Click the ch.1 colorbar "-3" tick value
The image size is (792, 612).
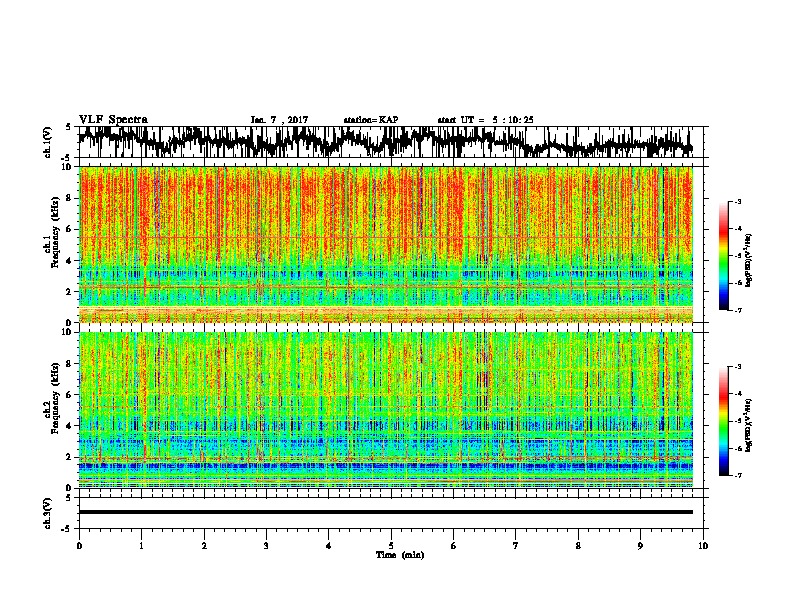click(x=737, y=201)
